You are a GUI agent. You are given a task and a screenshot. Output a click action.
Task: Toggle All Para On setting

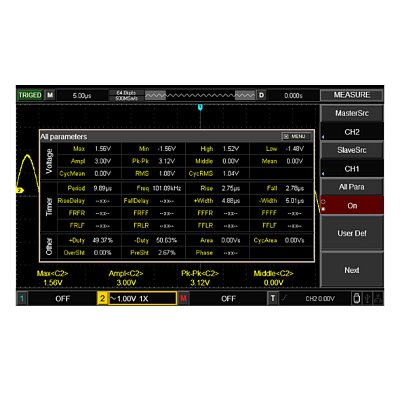[x=352, y=206]
